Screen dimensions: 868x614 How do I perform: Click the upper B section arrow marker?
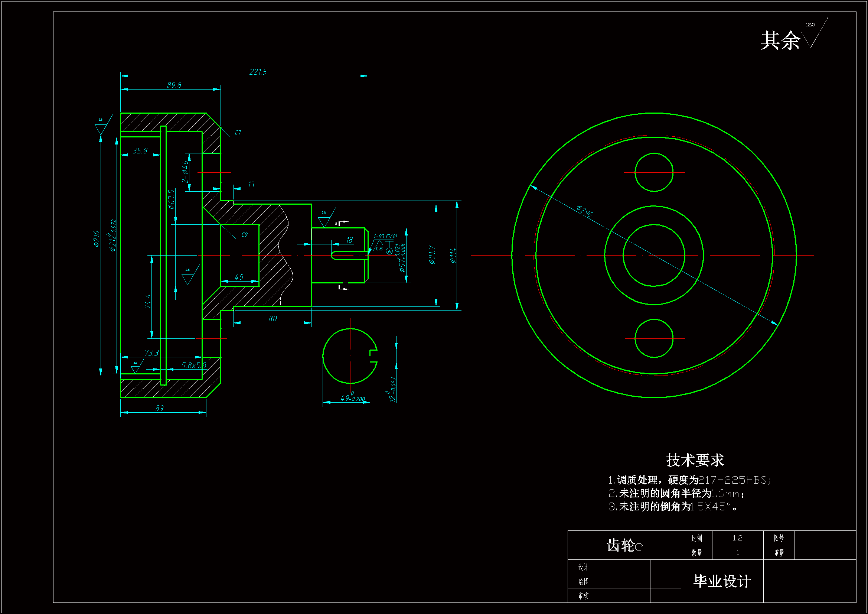[x=342, y=223]
